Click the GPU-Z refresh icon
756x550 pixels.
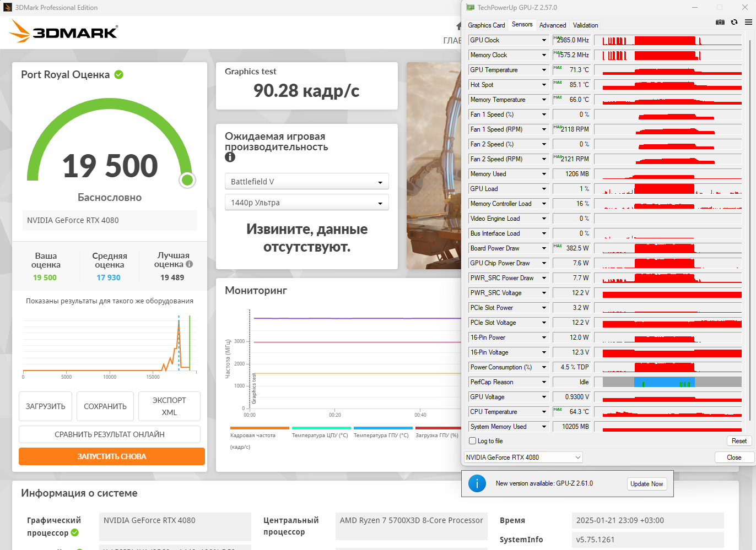click(x=734, y=22)
